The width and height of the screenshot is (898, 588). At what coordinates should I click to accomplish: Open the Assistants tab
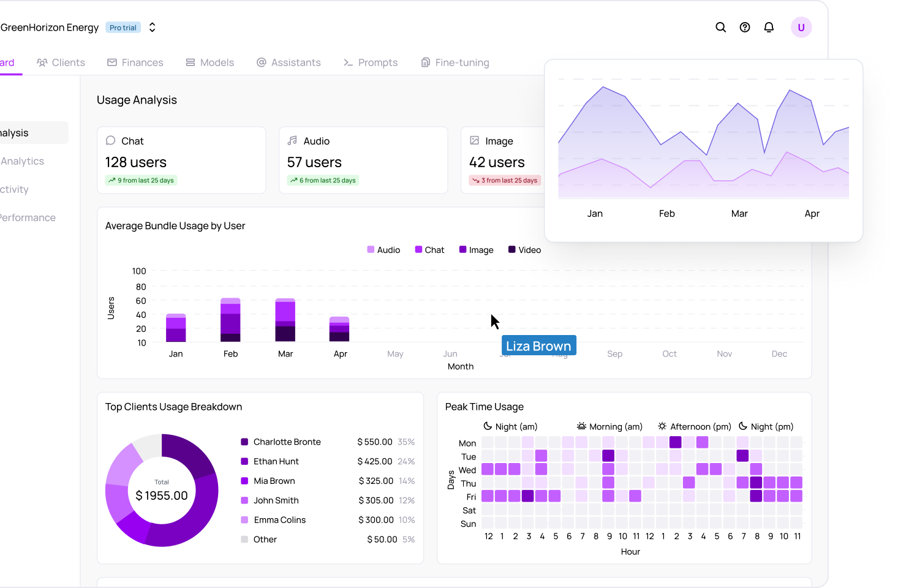[x=289, y=62]
